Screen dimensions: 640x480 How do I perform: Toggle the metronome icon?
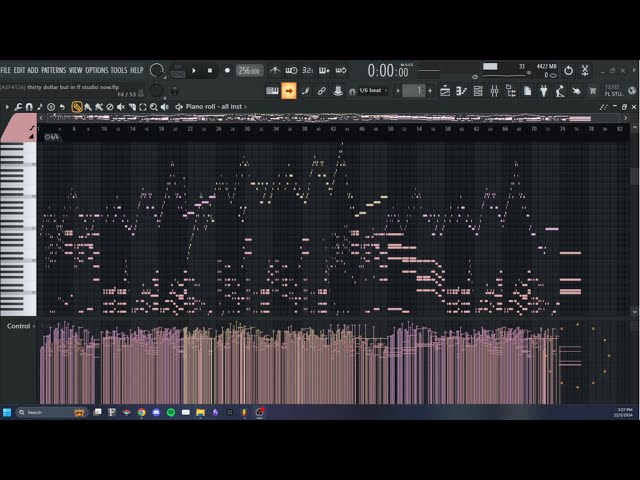point(275,71)
